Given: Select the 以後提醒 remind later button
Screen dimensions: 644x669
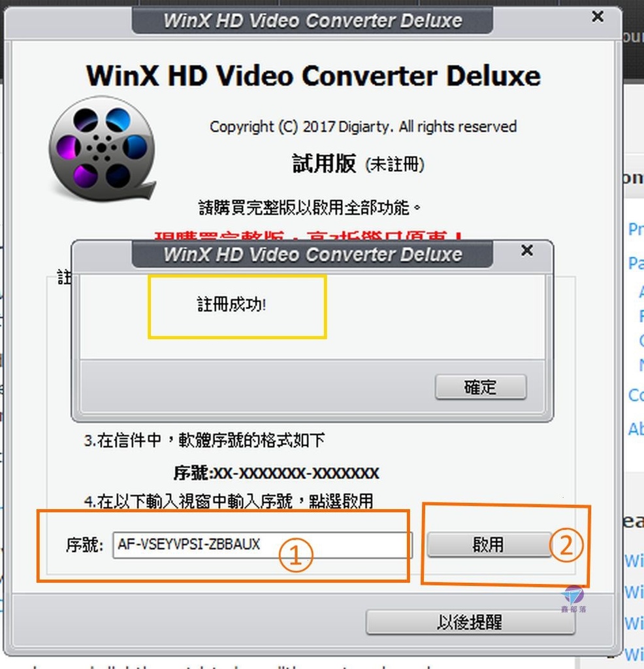Looking at the screenshot, I should tap(470, 622).
